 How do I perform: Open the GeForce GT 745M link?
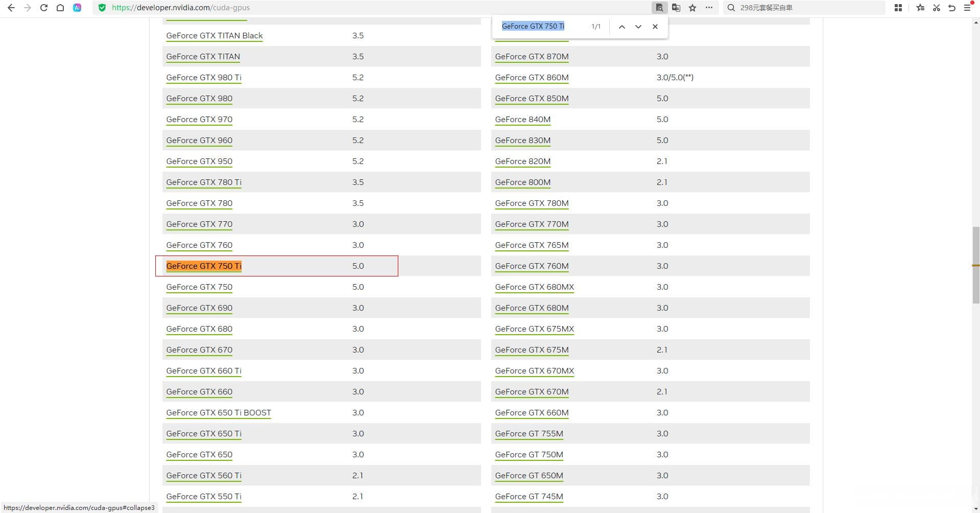click(529, 496)
